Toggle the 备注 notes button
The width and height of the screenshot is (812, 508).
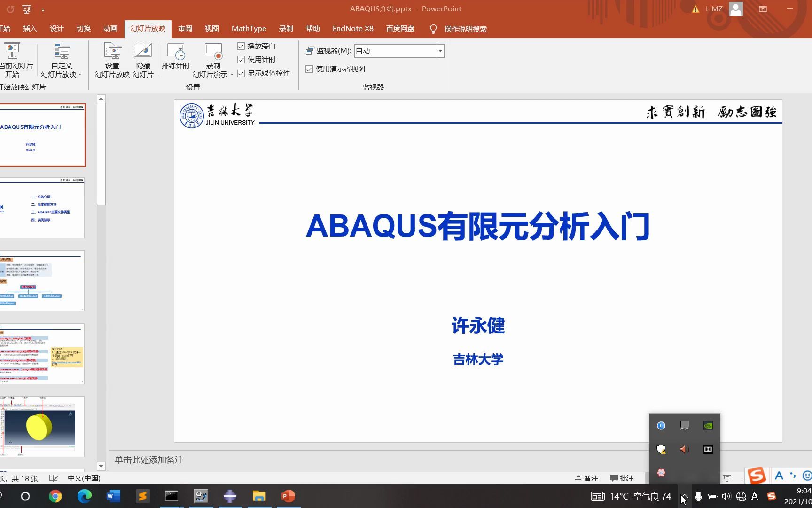pyautogui.click(x=586, y=478)
